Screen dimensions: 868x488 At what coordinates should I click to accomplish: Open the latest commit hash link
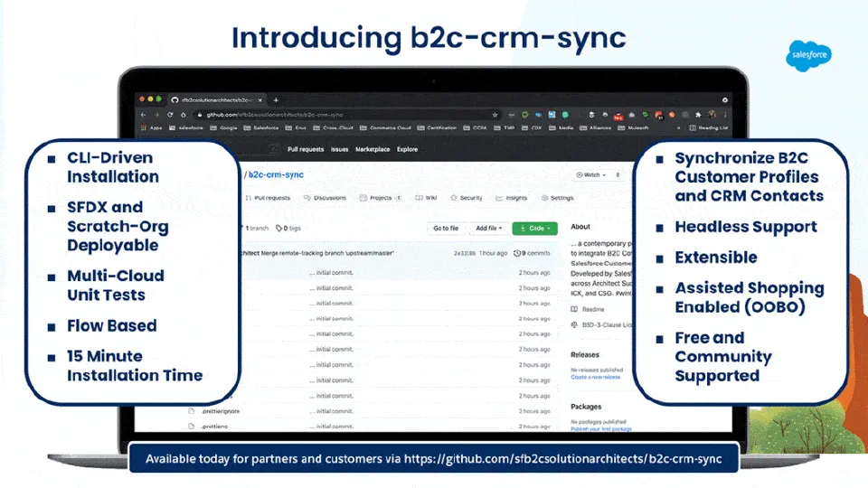tap(465, 253)
